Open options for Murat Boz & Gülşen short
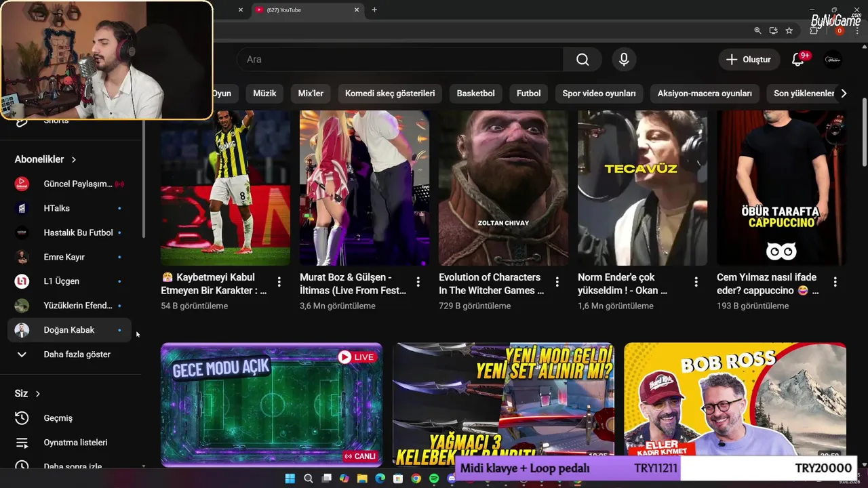The height and width of the screenshot is (488, 868). pos(418,282)
